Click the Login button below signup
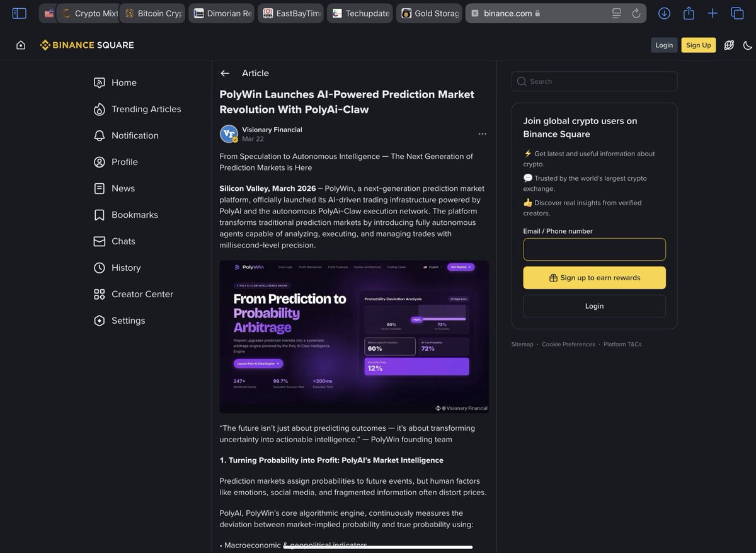 [x=594, y=306]
